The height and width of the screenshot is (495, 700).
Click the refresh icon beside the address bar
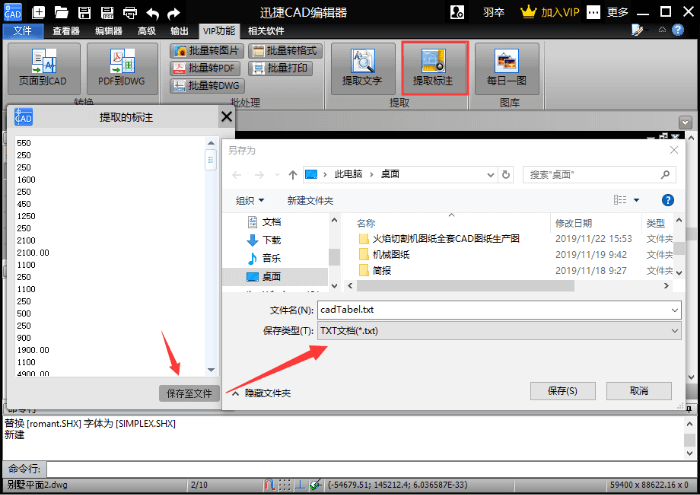coord(505,175)
